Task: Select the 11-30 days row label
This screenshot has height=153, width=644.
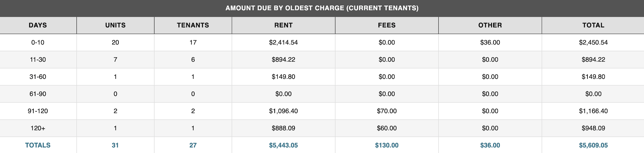Action: 38,60
